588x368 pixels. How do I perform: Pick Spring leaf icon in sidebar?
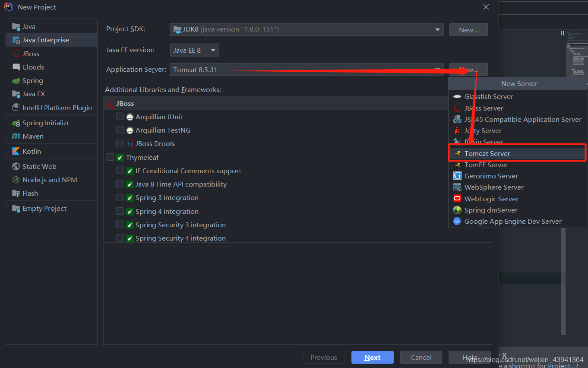16,81
